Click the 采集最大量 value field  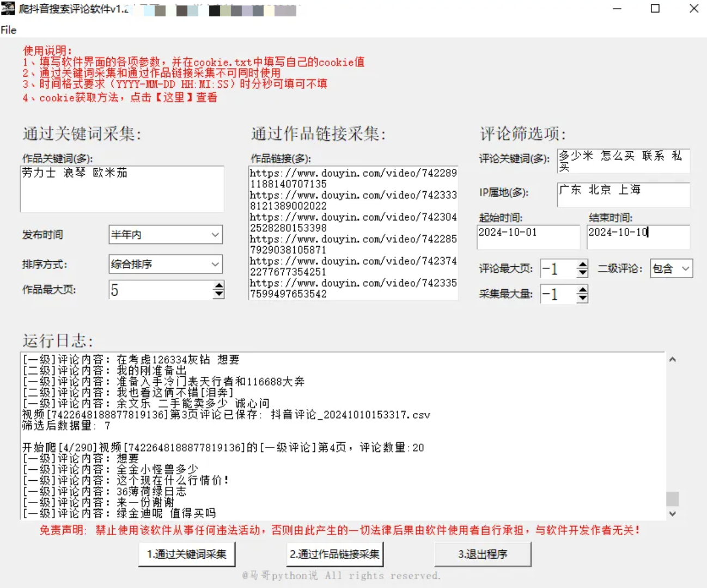click(558, 295)
